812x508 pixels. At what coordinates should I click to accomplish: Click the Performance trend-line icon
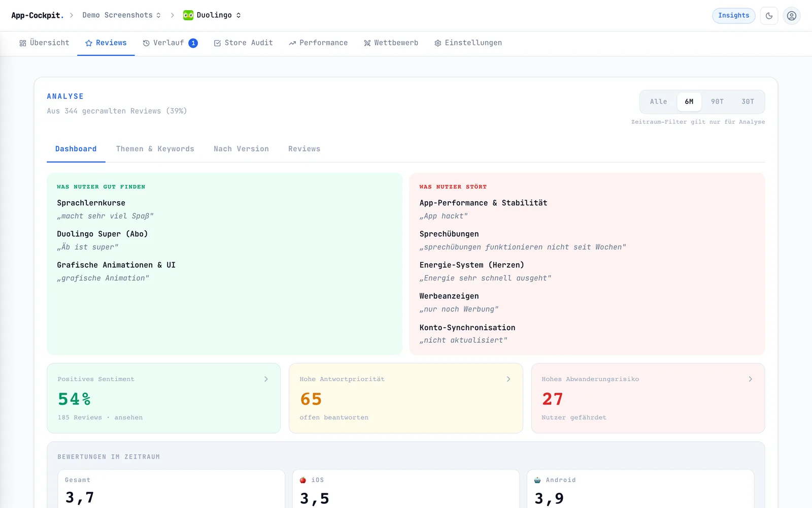click(292, 43)
